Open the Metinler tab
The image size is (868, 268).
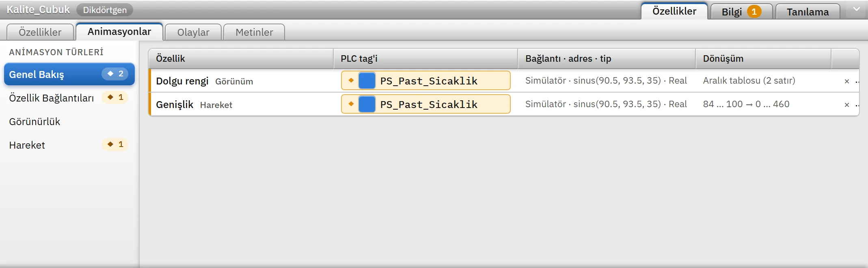(254, 32)
